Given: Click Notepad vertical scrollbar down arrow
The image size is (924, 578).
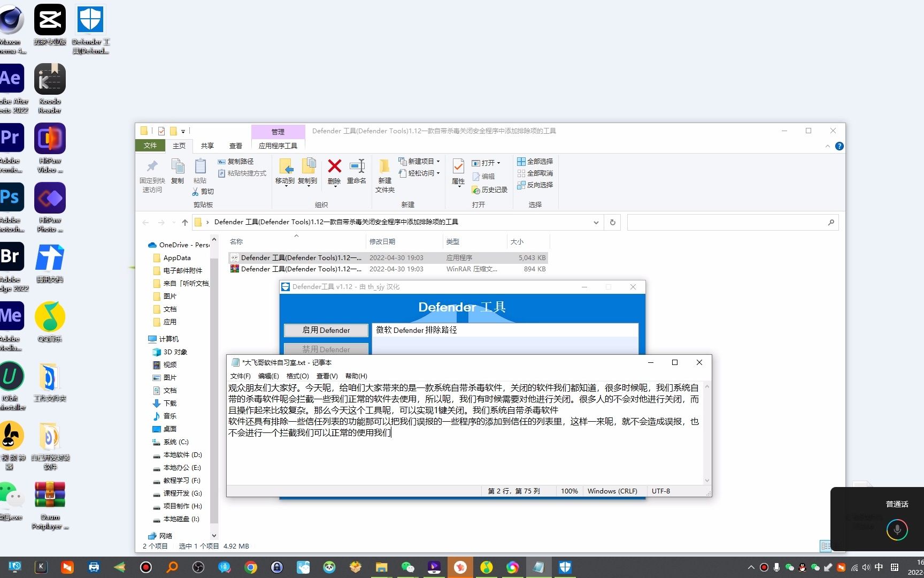Looking at the screenshot, I should (x=707, y=481).
